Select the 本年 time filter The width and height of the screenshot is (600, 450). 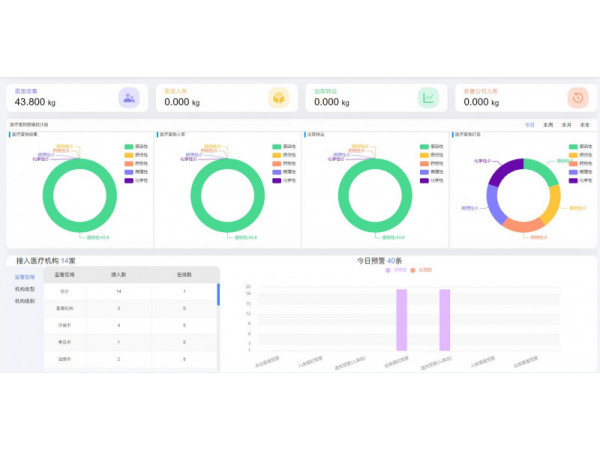584,125
